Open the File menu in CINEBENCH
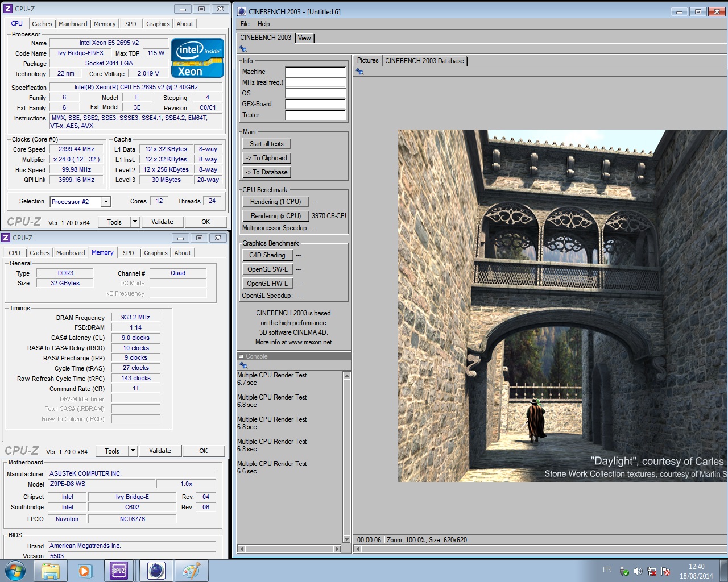Screen dimensions: 728x582 [245, 24]
